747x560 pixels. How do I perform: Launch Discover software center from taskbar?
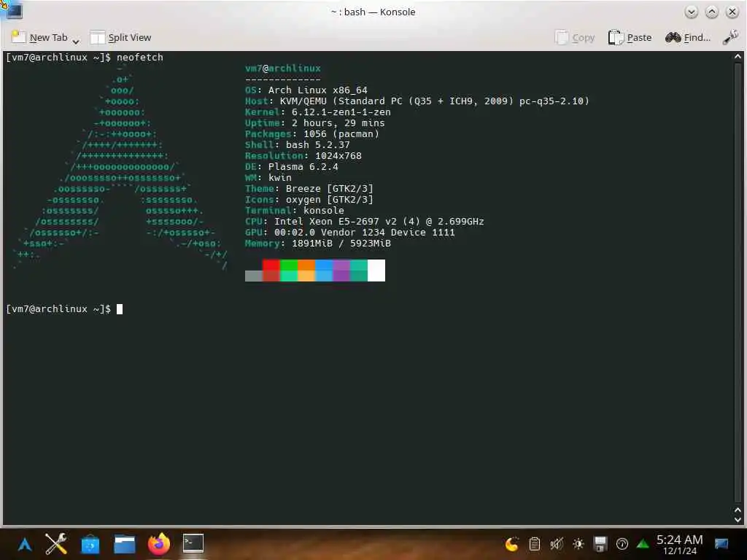click(x=90, y=544)
